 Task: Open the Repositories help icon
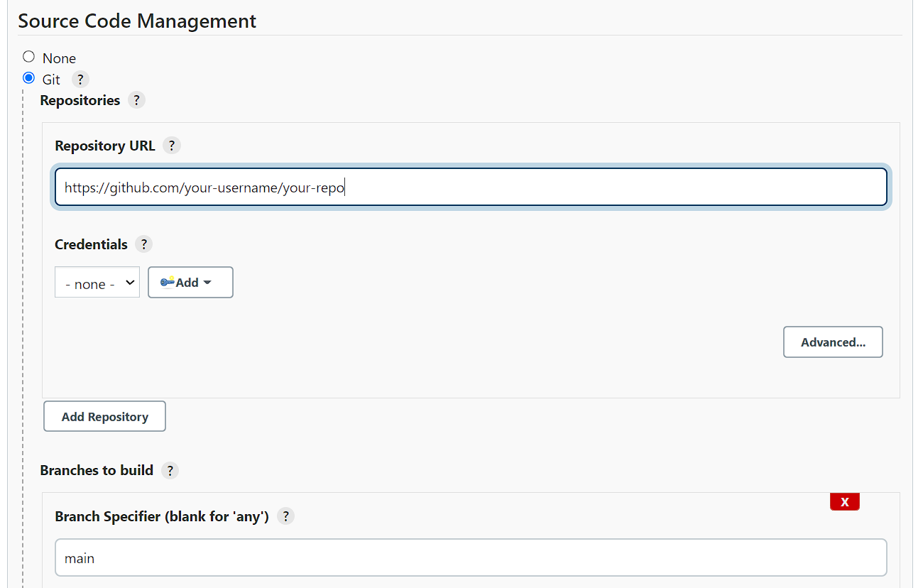136,100
